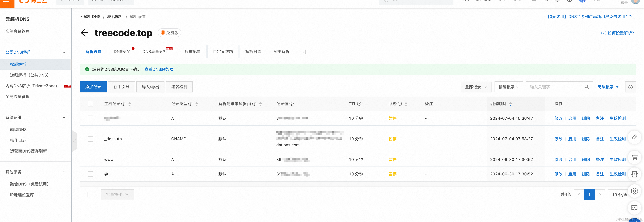Click the floating pencil edit icon
This screenshot has width=644, height=222.
634,137
